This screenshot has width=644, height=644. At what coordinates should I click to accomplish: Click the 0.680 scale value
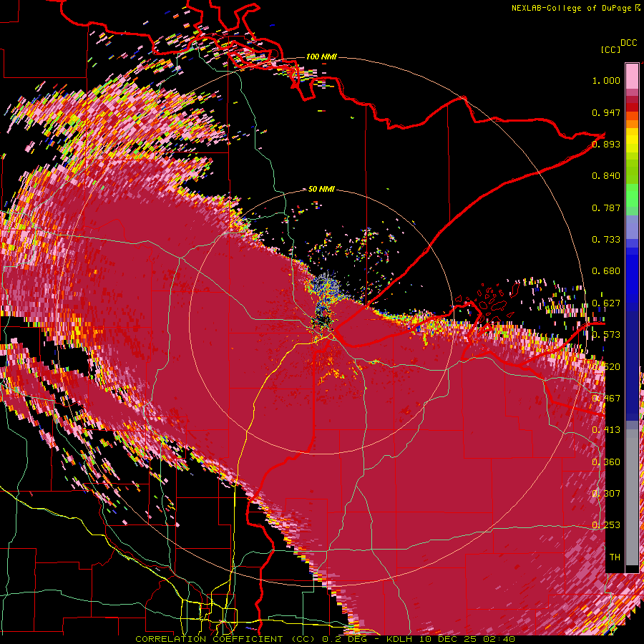(x=606, y=271)
